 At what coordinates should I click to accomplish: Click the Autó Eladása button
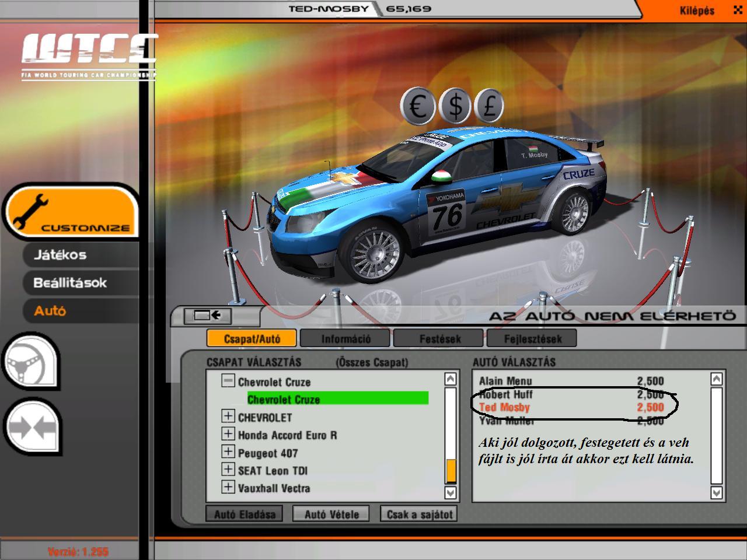[x=245, y=514]
